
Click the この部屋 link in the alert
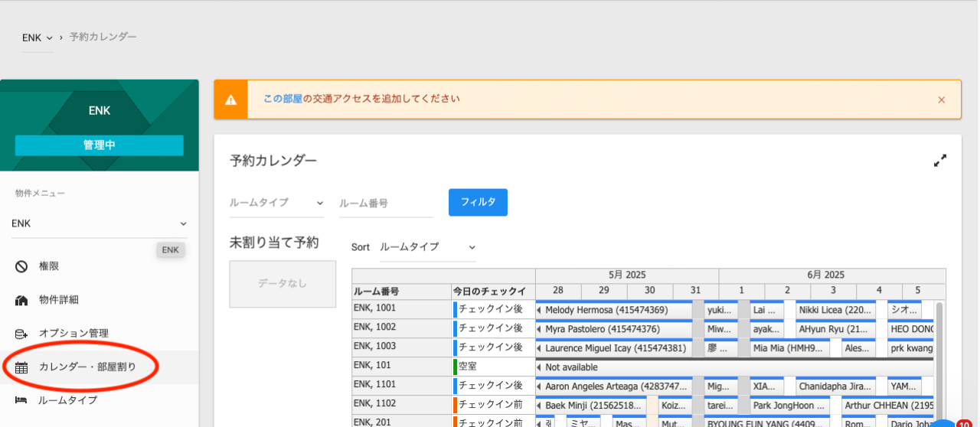(283, 99)
